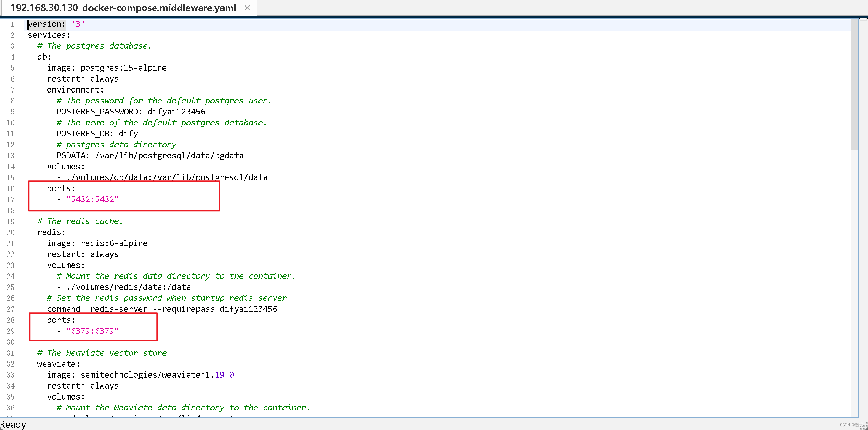This screenshot has width=868, height=430.
Task: Click the "weaviate:" key line
Action: click(x=59, y=364)
